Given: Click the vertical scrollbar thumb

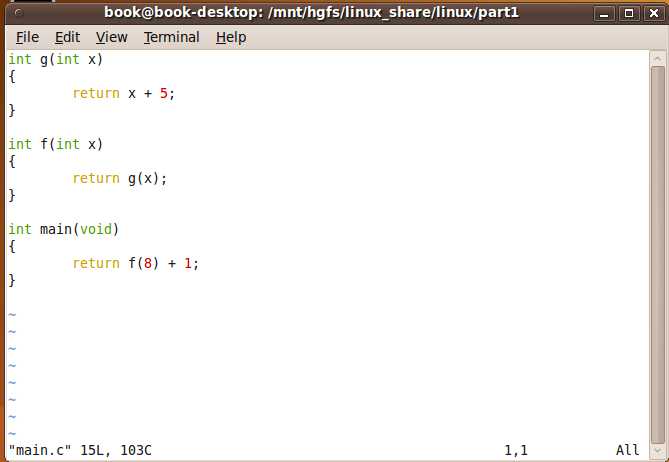Looking at the screenshot, I should 657,255.
